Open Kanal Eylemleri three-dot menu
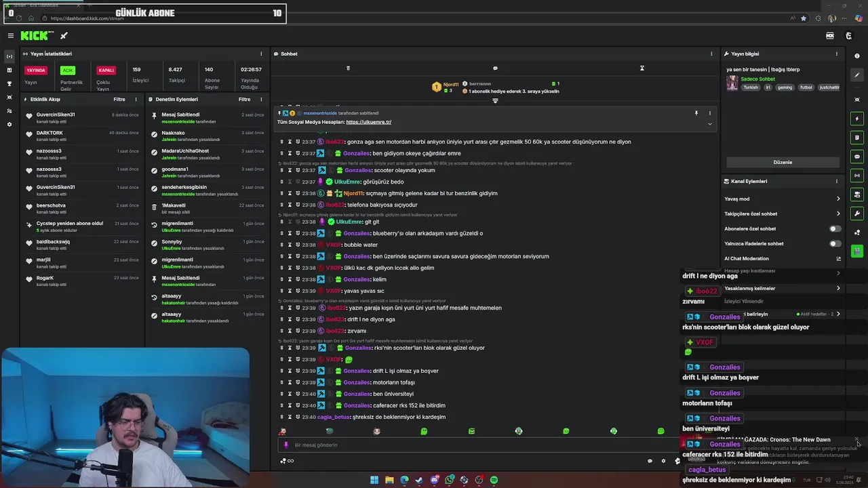 [x=836, y=181]
